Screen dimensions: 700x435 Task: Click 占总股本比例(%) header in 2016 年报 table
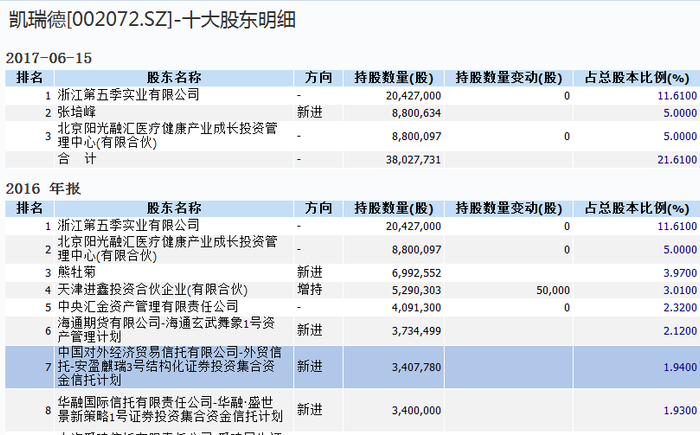[637, 208]
